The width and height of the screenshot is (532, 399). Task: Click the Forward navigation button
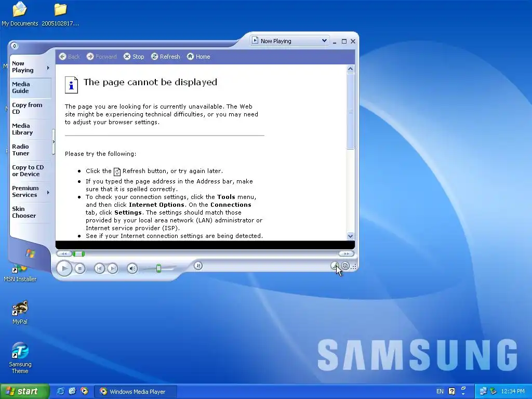point(101,57)
